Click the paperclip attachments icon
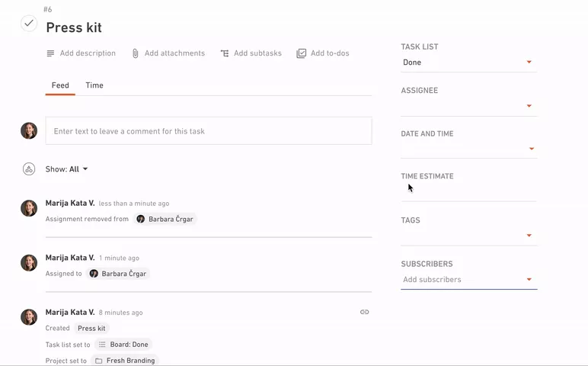The height and width of the screenshot is (366, 588). pyautogui.click(x=136, y=53)
